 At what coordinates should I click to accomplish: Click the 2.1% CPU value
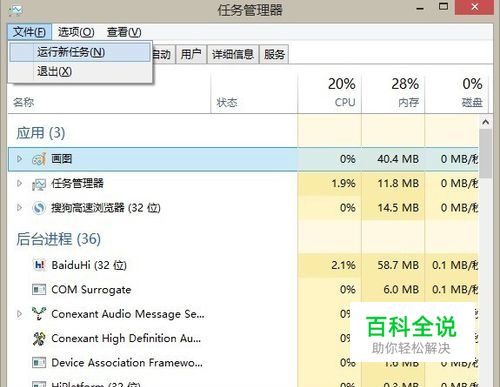click(x=343, y=265)
